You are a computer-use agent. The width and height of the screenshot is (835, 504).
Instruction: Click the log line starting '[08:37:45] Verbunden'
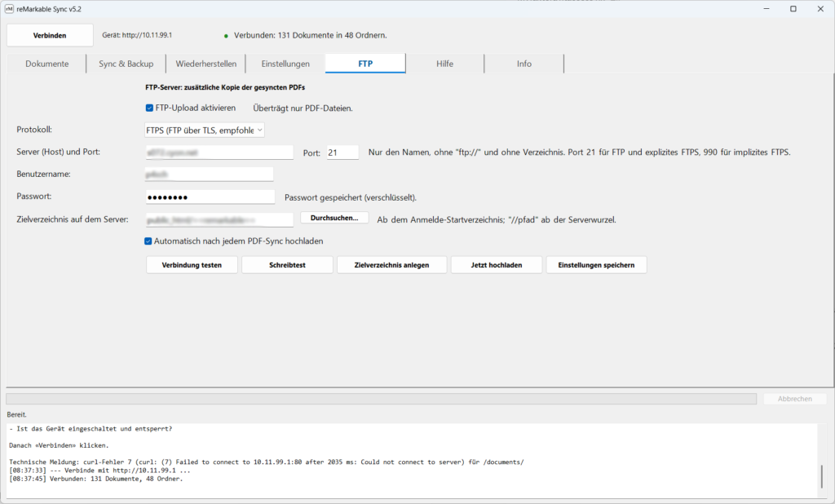[96, 479]
